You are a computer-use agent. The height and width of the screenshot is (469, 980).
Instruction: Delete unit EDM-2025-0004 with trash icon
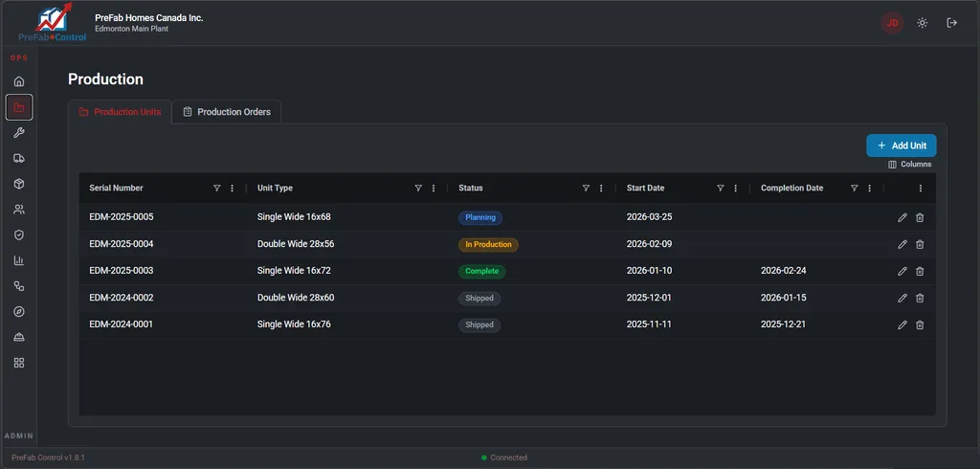click(920, 244)
